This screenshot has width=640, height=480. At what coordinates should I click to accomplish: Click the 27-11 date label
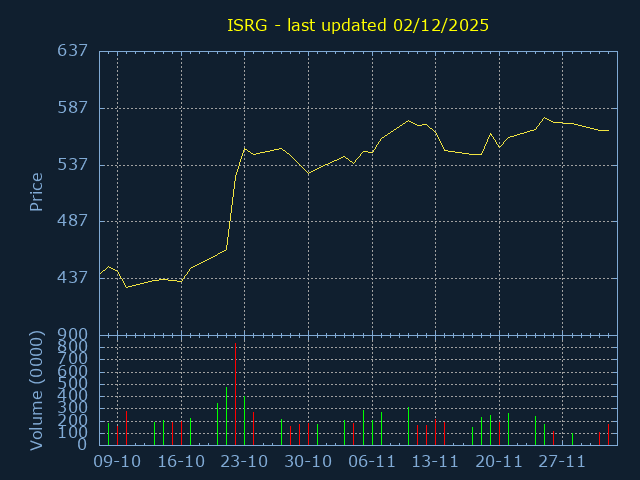562,462
